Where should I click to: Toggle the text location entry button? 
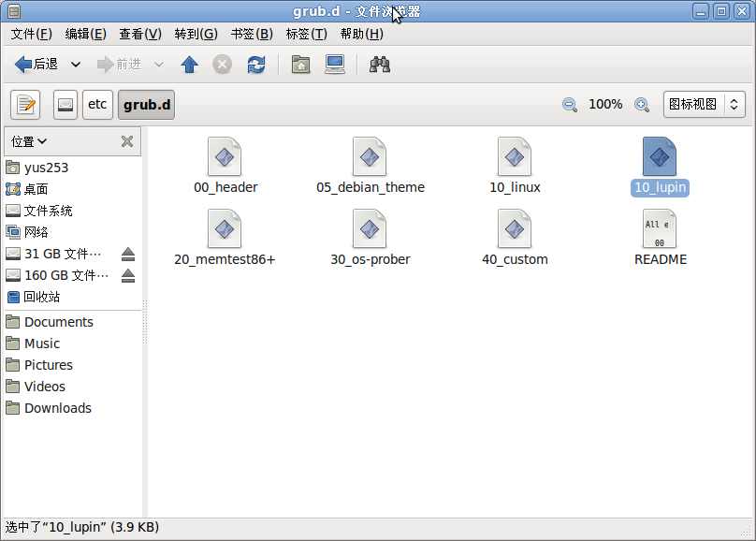25,105
